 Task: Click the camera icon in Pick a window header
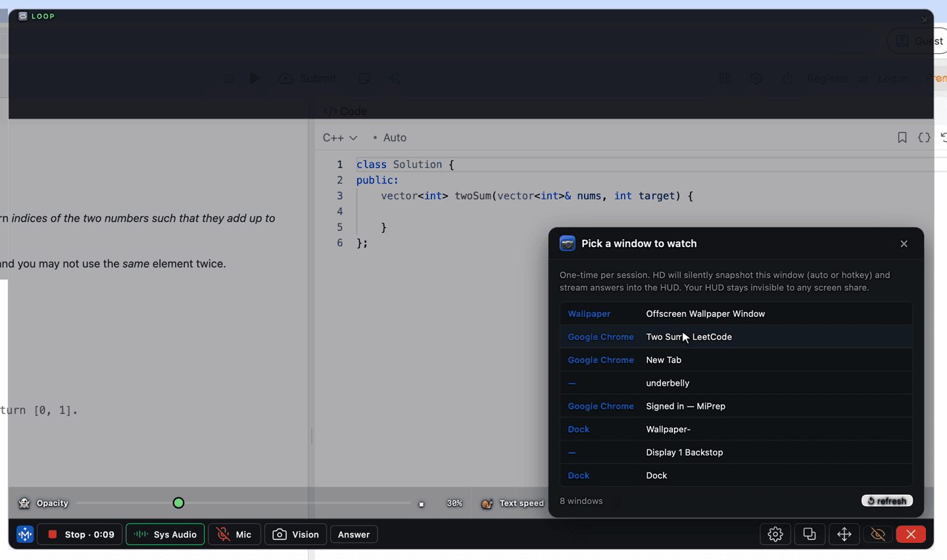point(567,243)
